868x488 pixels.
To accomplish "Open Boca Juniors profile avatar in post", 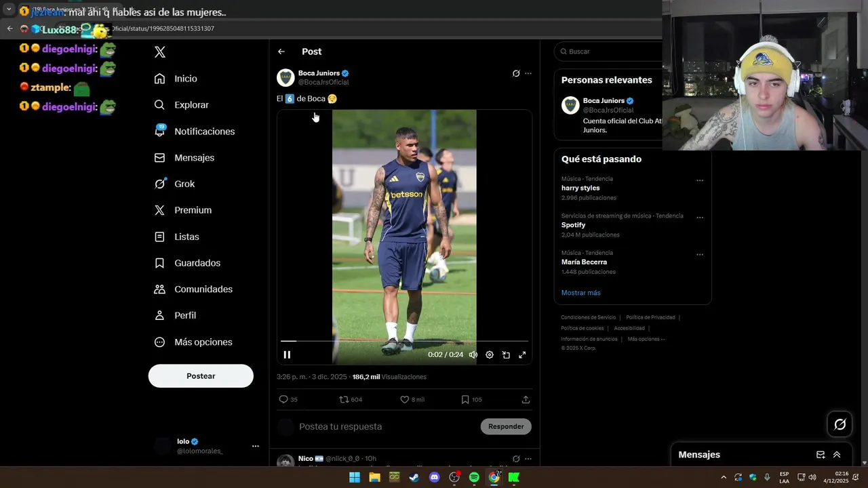I will [x=285, y=77].
